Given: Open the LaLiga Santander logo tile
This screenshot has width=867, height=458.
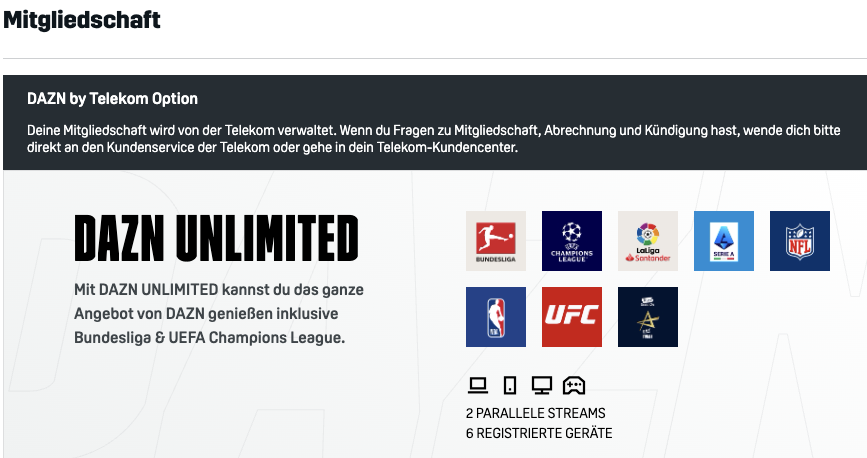Looking at the screenshot, I should [647, 241].
